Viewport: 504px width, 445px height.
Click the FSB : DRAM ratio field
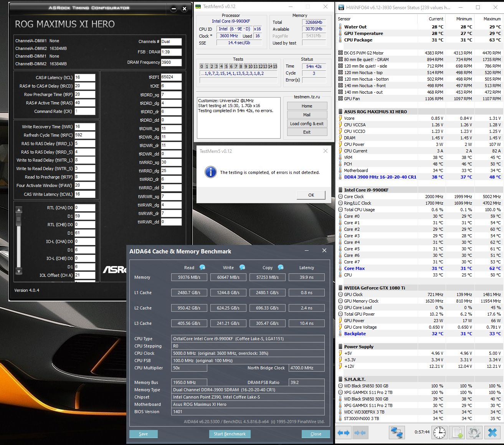171,52
